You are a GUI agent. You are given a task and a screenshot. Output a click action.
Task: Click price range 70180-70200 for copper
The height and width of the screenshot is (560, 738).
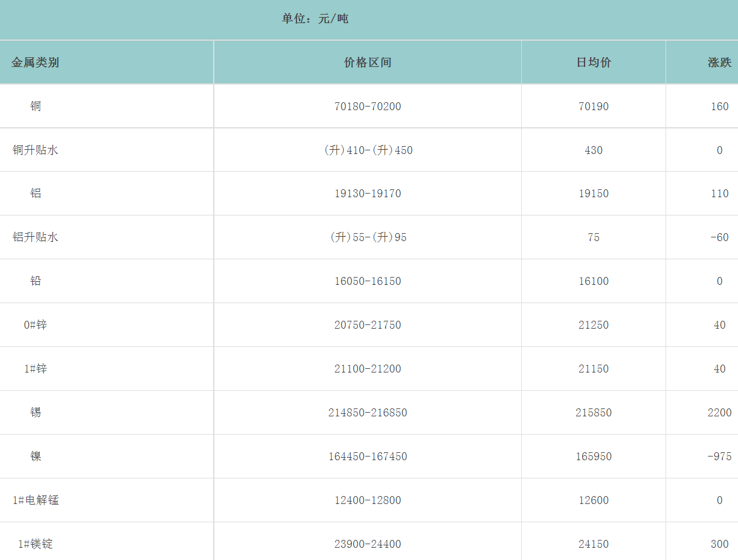368,107
